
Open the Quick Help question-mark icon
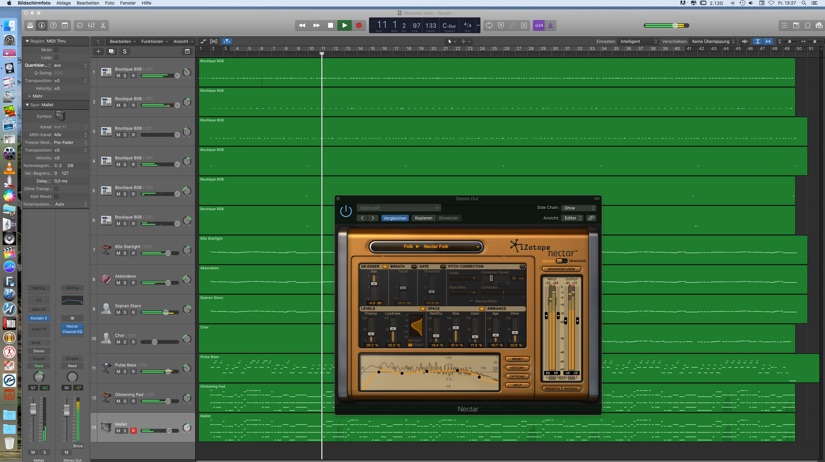53,25
